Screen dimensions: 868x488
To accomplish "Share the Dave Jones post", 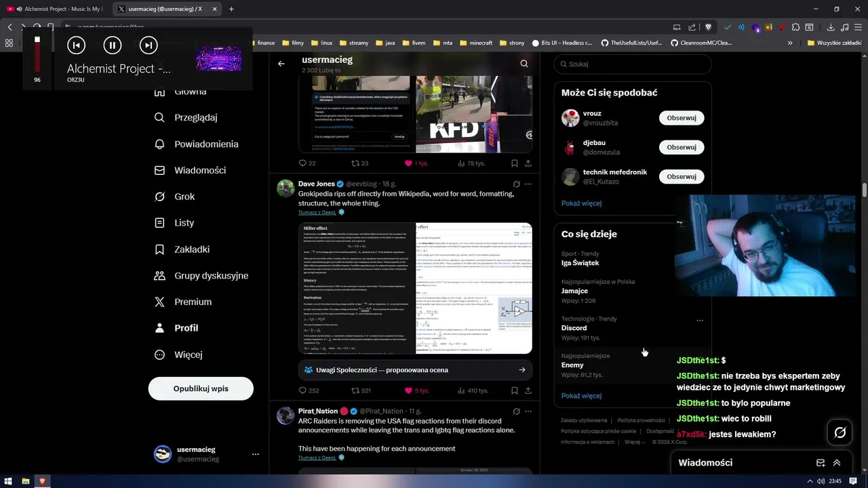I will [528, 390].
